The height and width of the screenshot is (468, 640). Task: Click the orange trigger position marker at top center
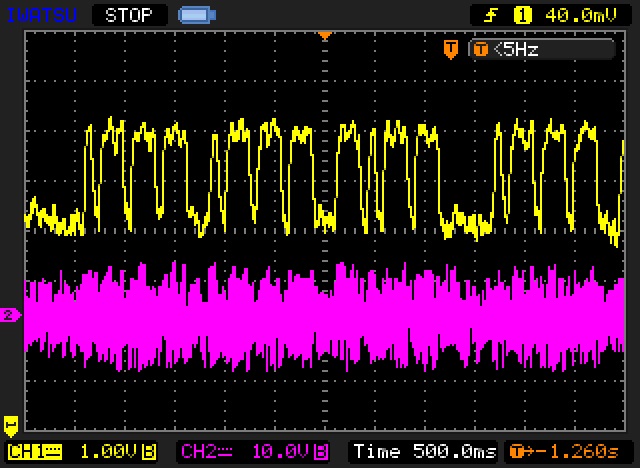point(325,36)
